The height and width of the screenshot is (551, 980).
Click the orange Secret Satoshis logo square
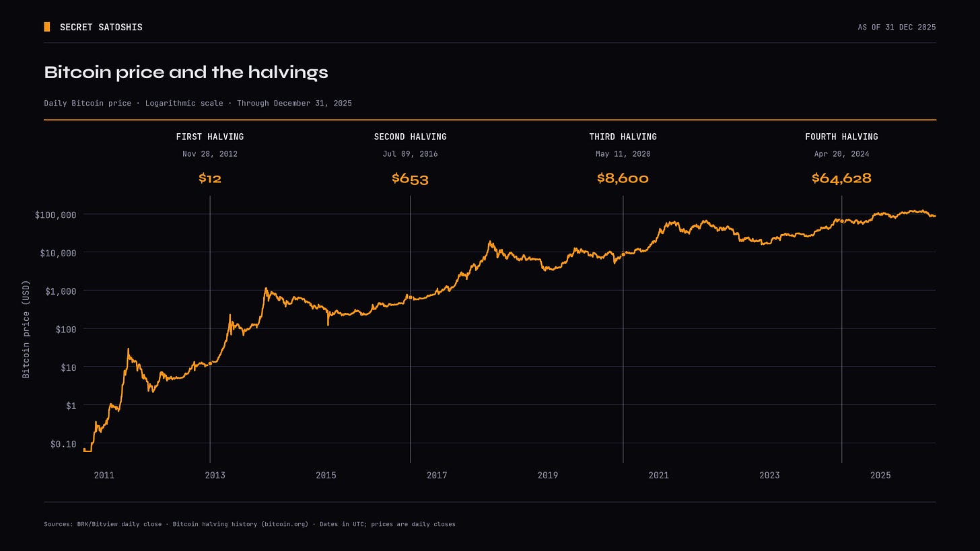click(x=47, y=27)
